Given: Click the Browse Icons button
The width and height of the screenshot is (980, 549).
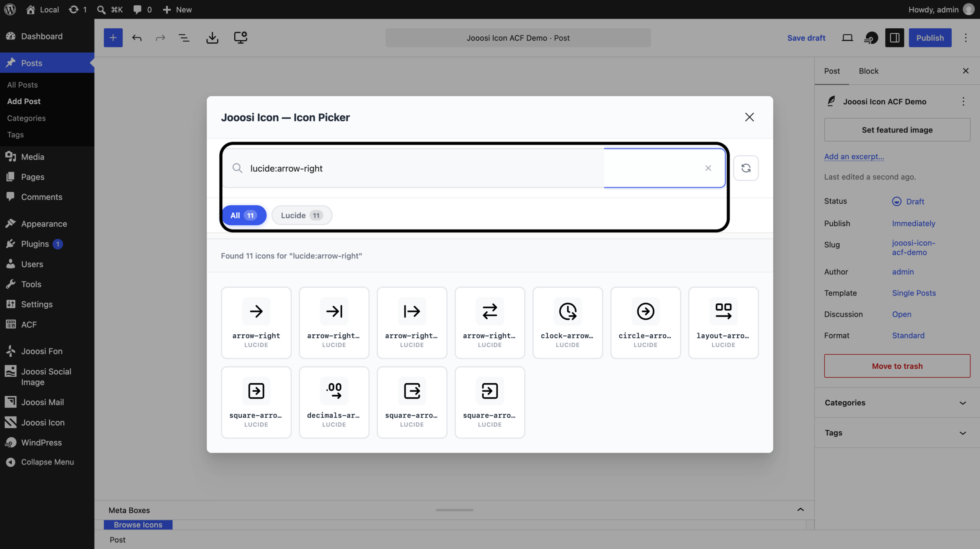Looking at the screenshot, I should click(x=138, y=525).
